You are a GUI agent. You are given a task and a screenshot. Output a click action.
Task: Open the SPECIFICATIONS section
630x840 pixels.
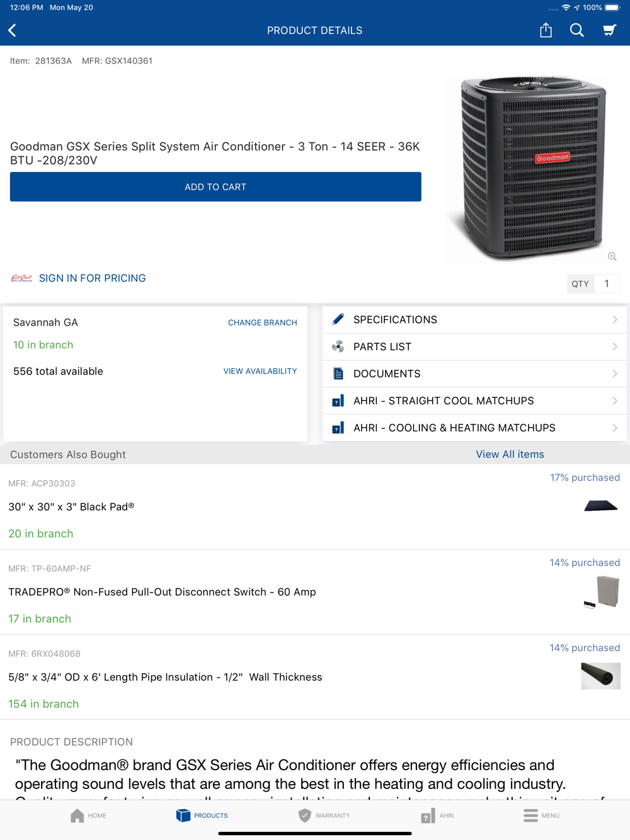[x=474, y=319]
